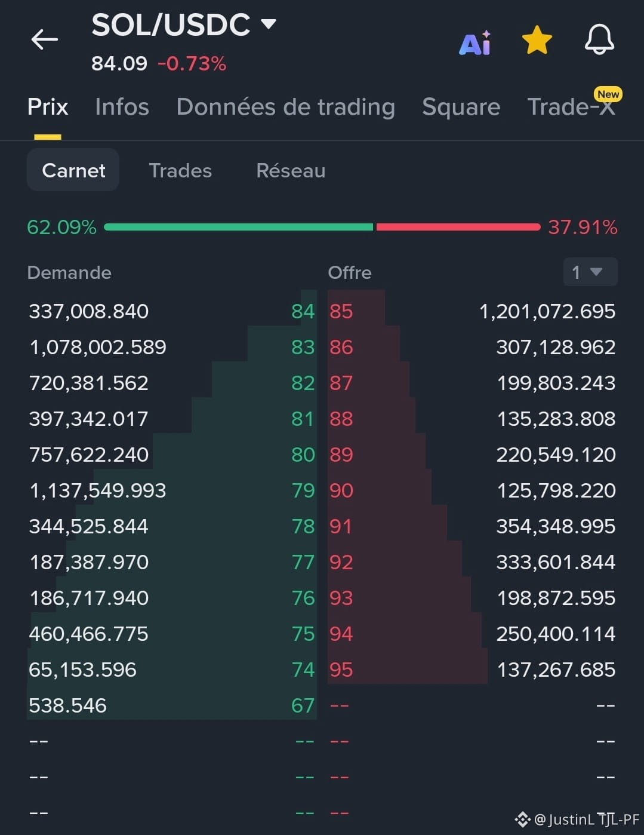Screen dimensions: 644x835
Task: Select ask price 90
Action: coord(341,490)
